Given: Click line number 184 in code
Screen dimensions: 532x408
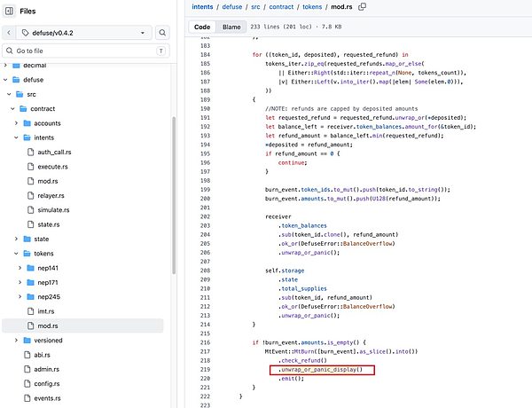Looking at the screenshot, I should click(x=206, y=55).
